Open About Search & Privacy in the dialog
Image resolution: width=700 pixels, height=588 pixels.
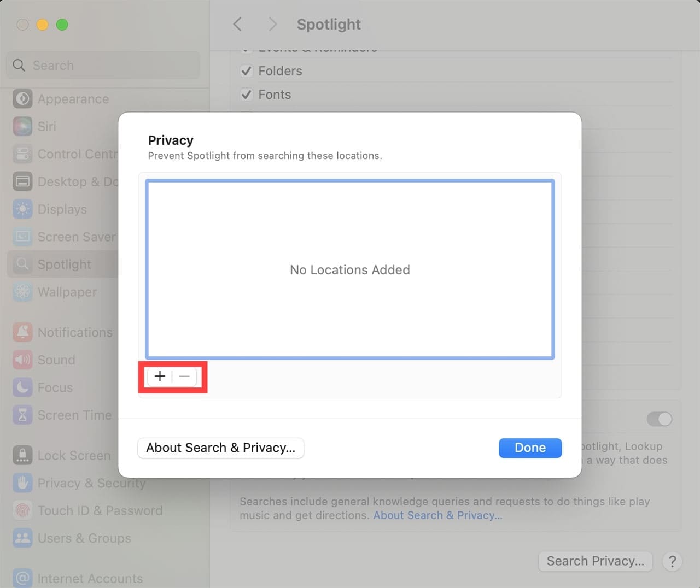[x=220, y=448]
